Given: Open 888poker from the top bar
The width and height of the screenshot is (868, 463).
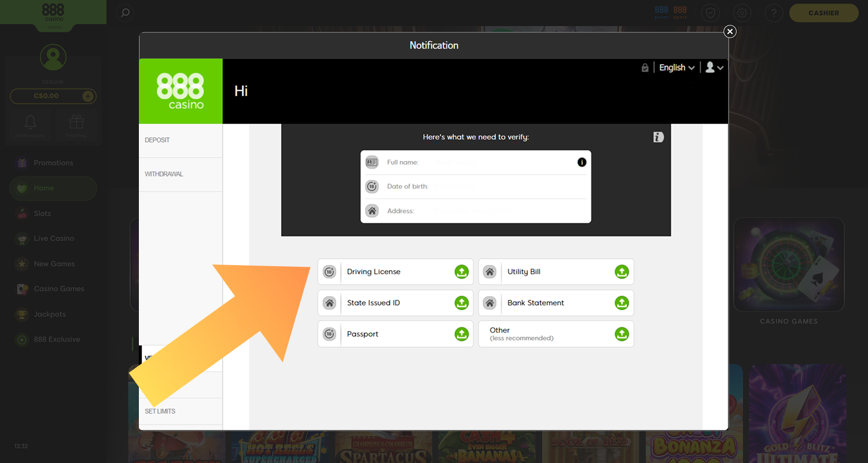Looking at the screenshot, I should pyautogui.click(x=661, y=13).
